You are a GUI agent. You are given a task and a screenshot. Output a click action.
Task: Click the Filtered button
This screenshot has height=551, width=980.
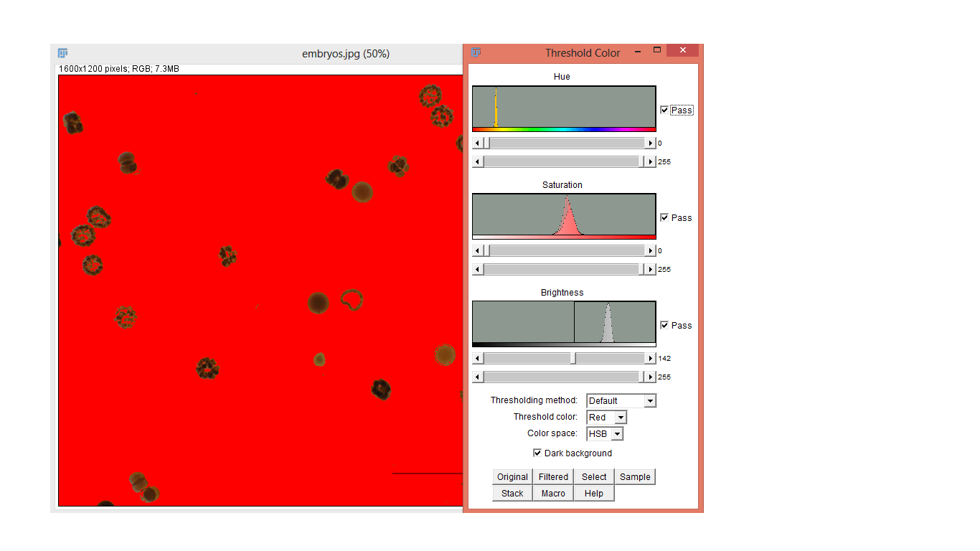(x=552, y=476)
